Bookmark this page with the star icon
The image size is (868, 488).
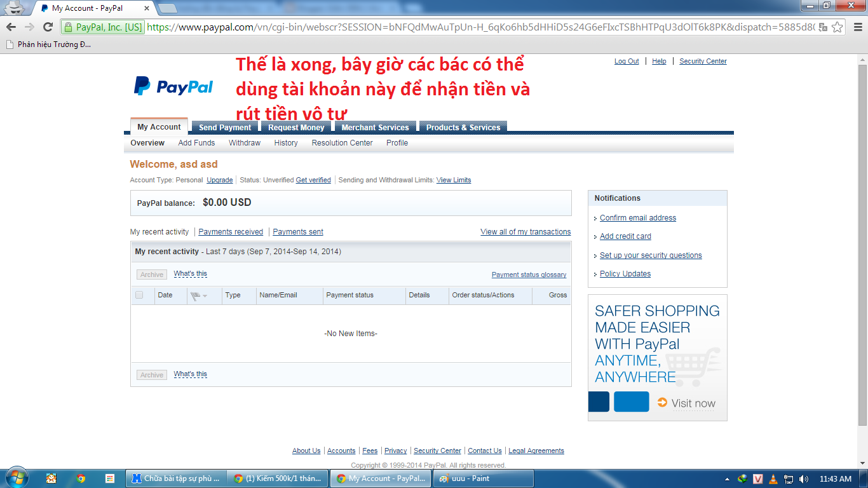pyautogui.click(x=837, y=27)
